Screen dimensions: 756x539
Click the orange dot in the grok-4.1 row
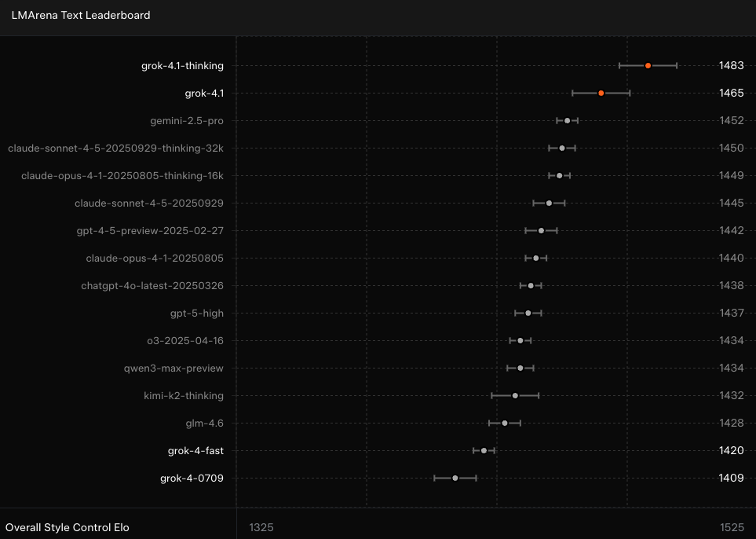tap(601, 93)
